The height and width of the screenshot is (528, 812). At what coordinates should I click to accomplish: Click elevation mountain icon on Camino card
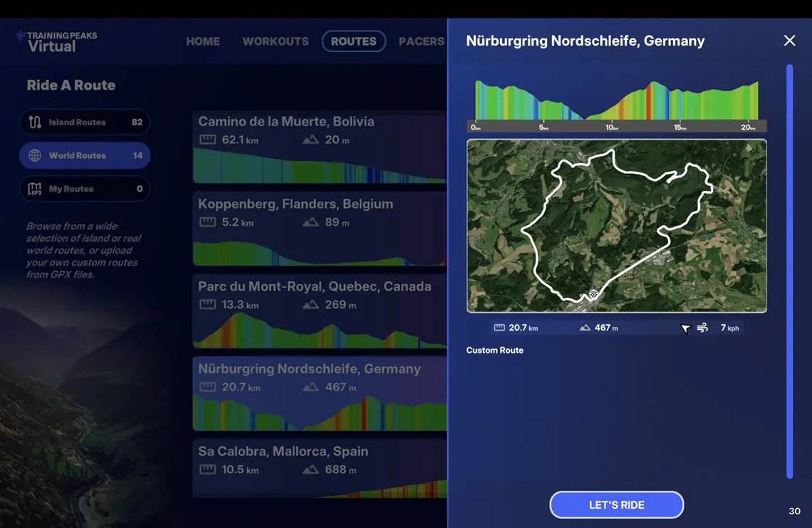(x=311, y=140)
